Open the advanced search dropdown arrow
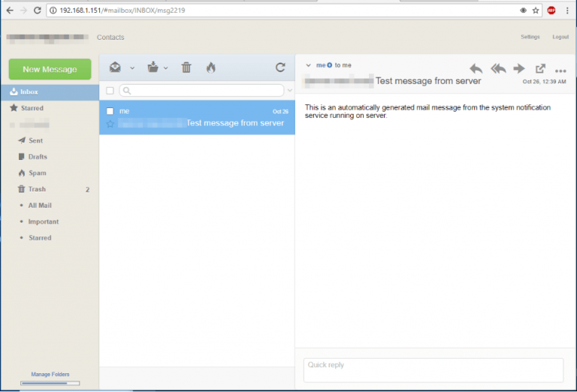This screenshot has height=392, width=577. pos(289,90)
